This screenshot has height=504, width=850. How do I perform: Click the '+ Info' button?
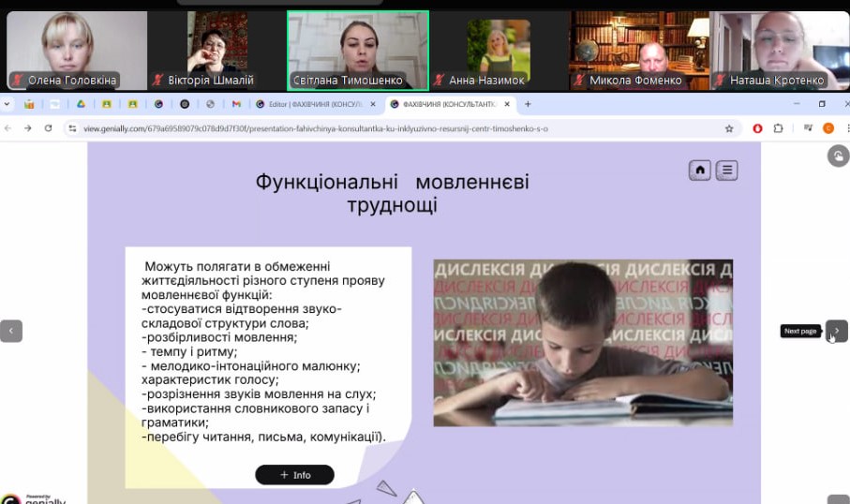[294, 475]
